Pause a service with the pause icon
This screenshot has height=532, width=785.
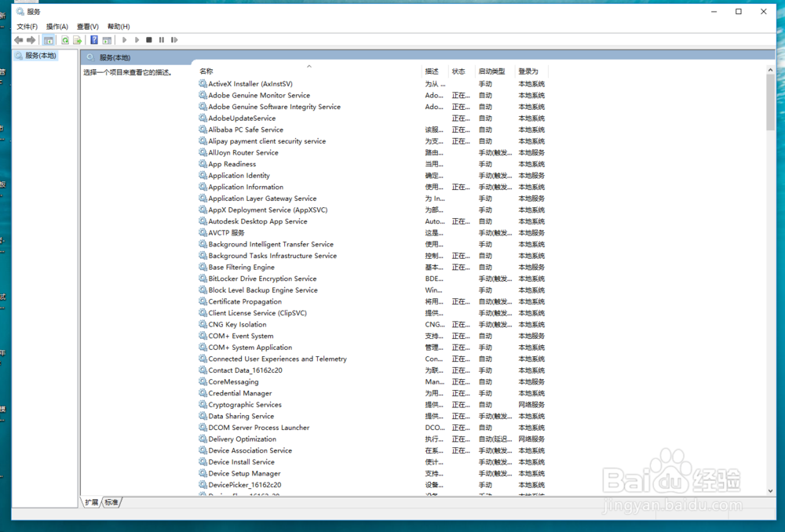coord(161,39)
